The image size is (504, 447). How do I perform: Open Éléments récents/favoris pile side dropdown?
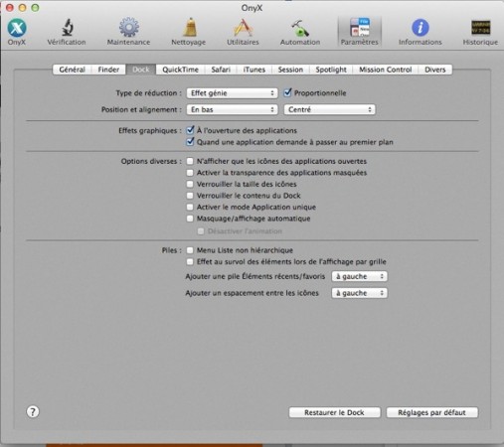coord(359,276)
